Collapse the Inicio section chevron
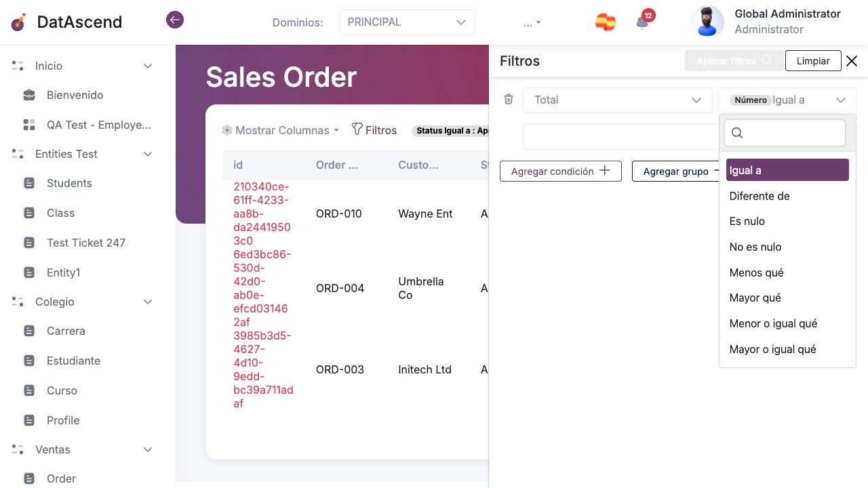Image resolution: width=868 pixels, height=488 pixels. click(148, 66)
